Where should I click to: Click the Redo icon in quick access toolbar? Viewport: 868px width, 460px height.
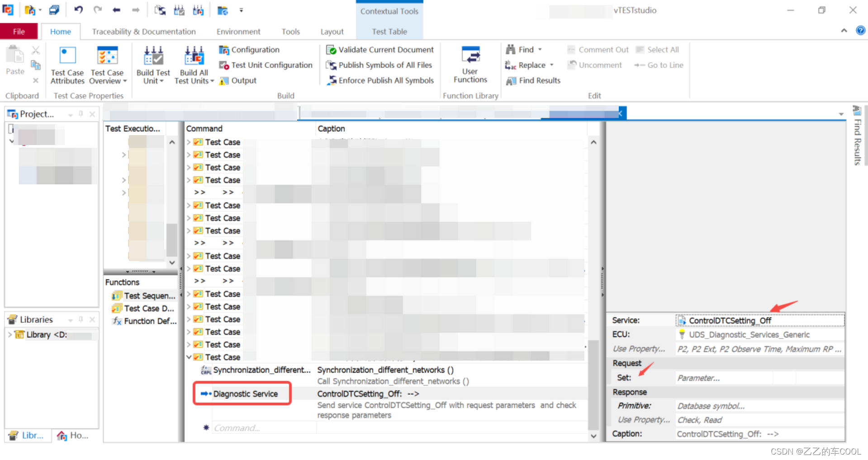[97, 9]
